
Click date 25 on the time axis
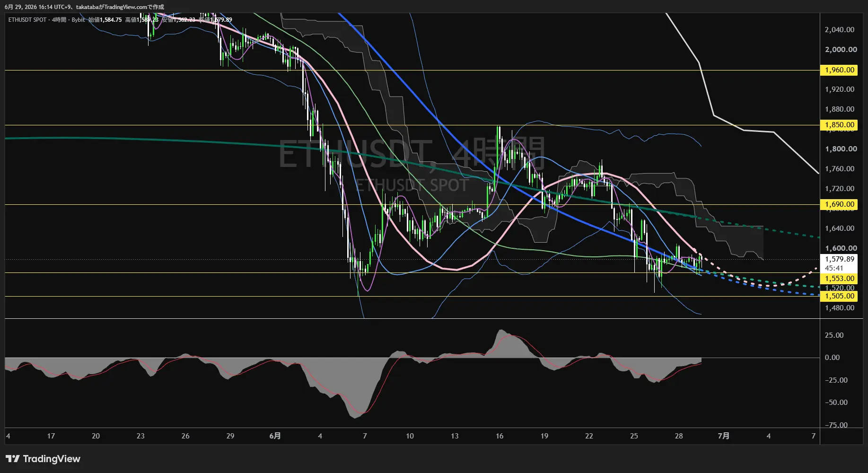pos(634,436)
